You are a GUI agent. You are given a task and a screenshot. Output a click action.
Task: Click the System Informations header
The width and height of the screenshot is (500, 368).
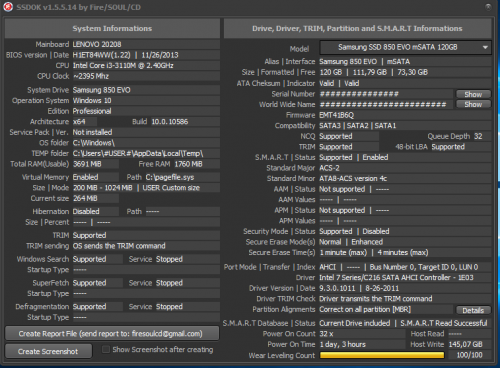pos(112,28)
